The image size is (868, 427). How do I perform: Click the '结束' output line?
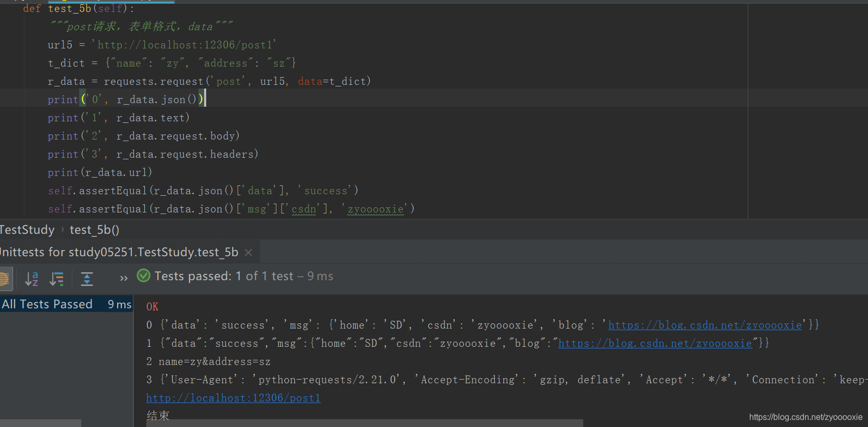158,416
